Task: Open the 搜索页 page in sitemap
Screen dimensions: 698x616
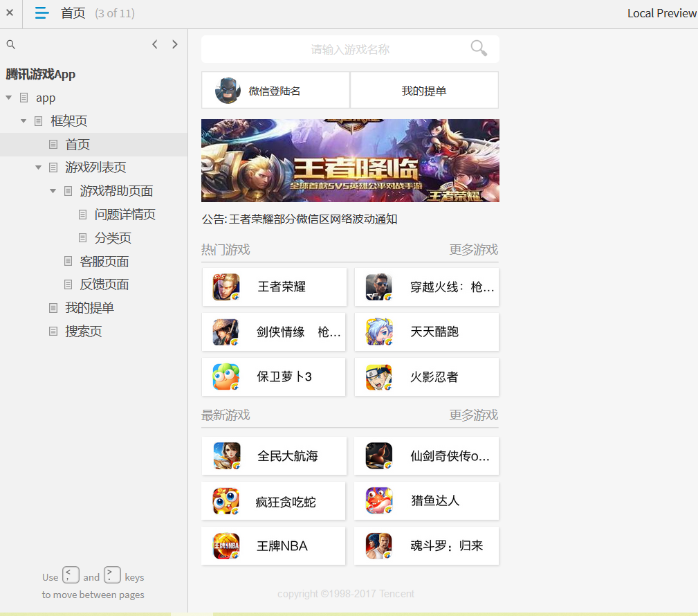Action: tap(84, 332)
